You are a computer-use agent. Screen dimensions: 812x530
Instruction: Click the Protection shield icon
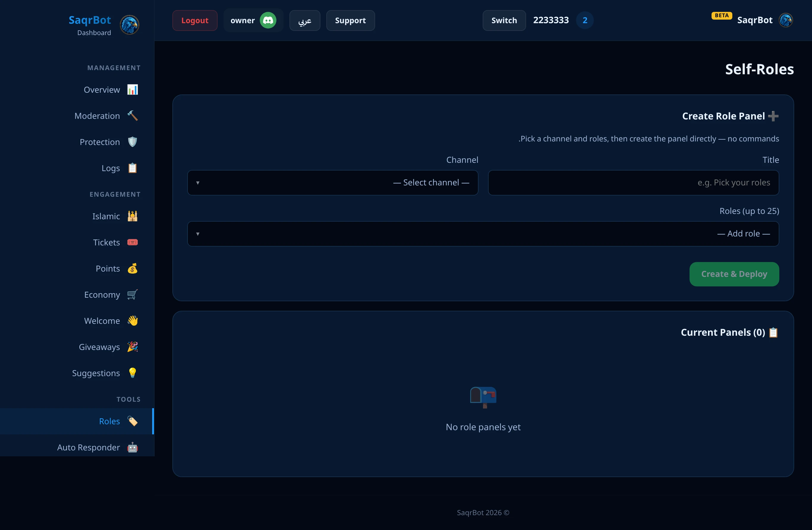point(132,142)
